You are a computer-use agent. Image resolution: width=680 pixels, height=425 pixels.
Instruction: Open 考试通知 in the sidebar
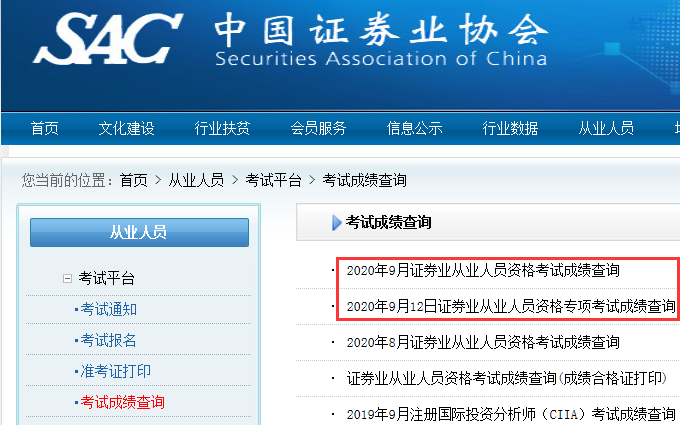(109, 309)
